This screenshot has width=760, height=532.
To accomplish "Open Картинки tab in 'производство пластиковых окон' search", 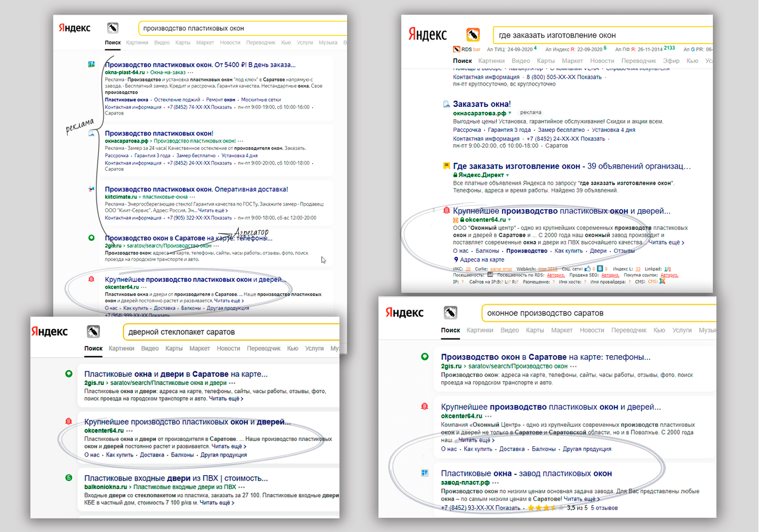I will pos(137,43).
